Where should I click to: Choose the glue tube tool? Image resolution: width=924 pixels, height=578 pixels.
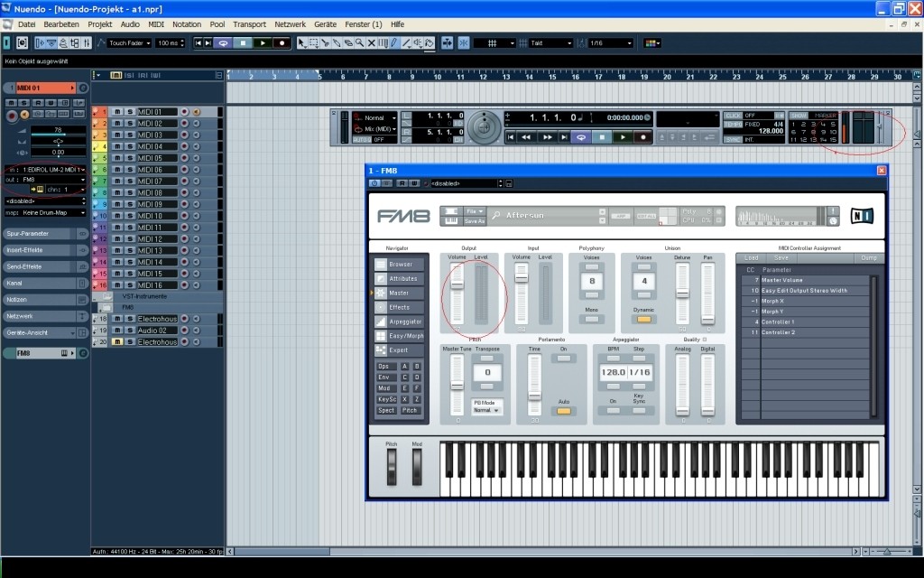pyautogui.click(x=337, y=43)
